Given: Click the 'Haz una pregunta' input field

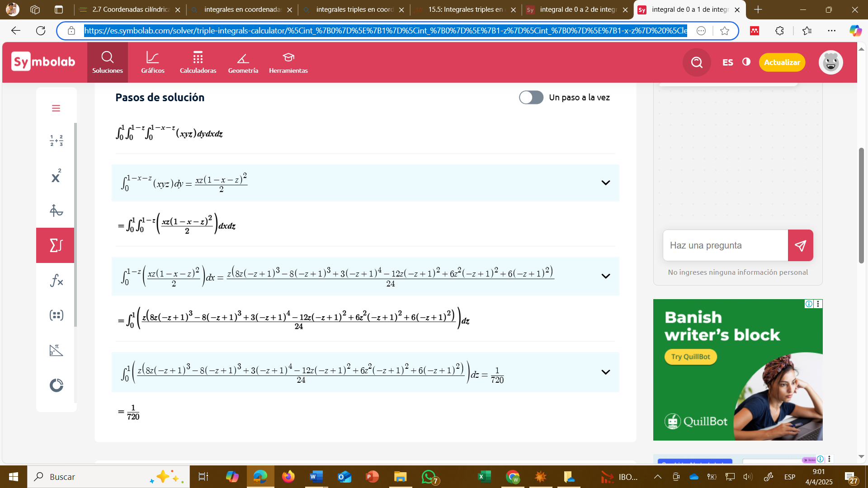Looking at the screenshot, I should pos(726,245).
